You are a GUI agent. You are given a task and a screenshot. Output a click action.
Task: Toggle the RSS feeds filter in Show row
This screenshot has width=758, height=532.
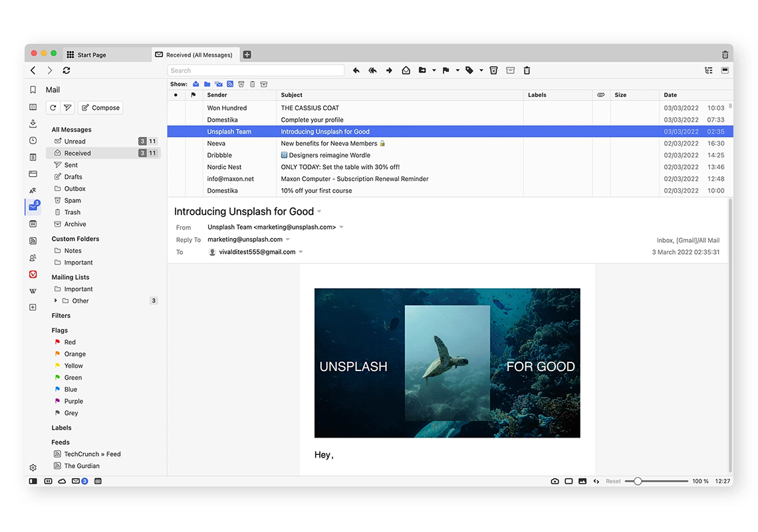[229, 84]
